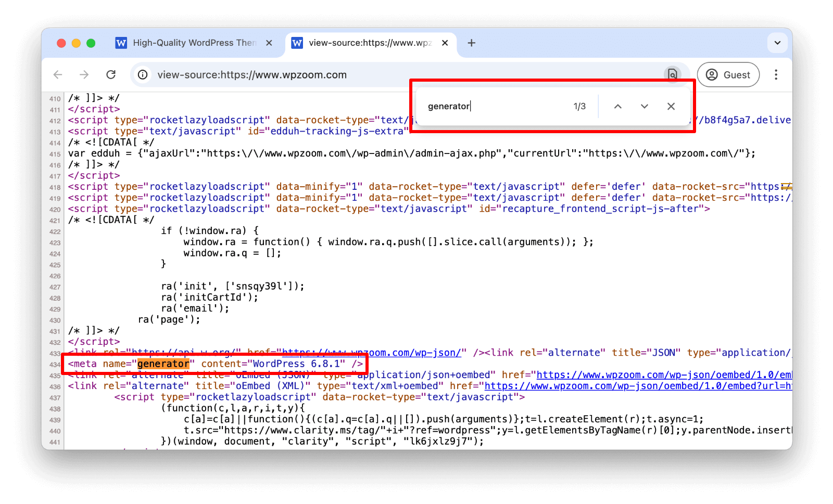Viewport: 833px width, 504px height.
Task: Open a new tab with the plus button
Action: pyautogui.click(x=471, y=43)
